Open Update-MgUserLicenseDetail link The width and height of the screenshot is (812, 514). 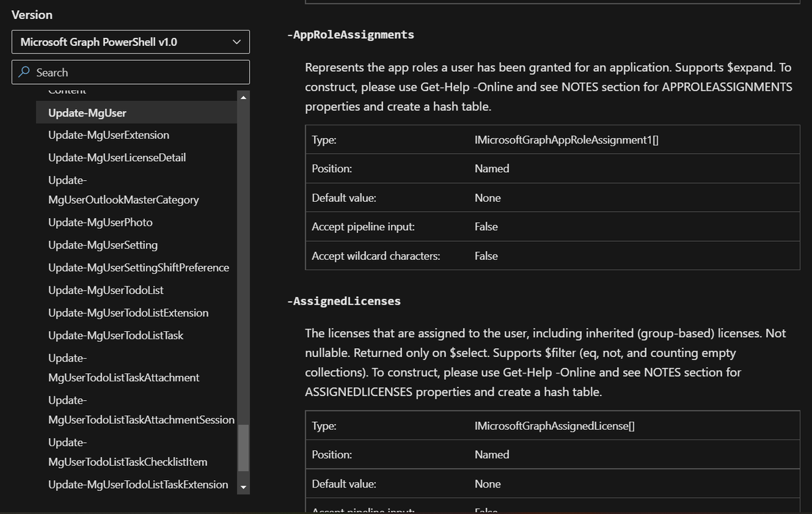click(x=117, y=157)
